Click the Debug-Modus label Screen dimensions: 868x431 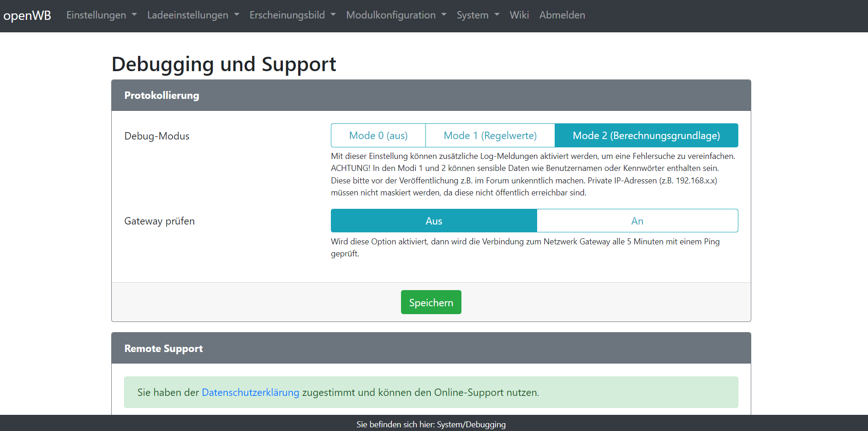coord(157,136)
